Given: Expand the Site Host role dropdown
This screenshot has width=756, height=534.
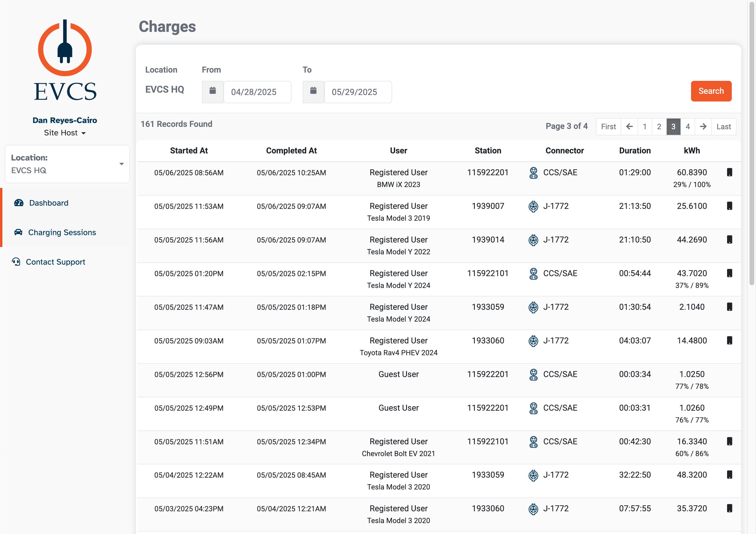Looking at the screenshot, I should tap(65, 133).
